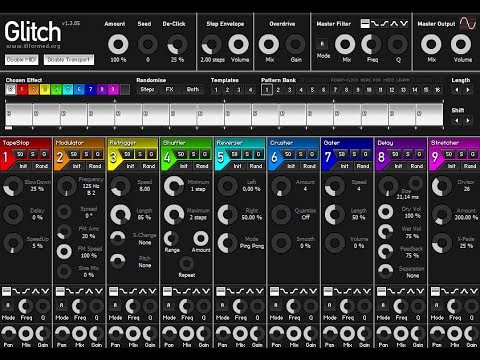Set TapeStop filter to low-pass shape

coord(16,291)
